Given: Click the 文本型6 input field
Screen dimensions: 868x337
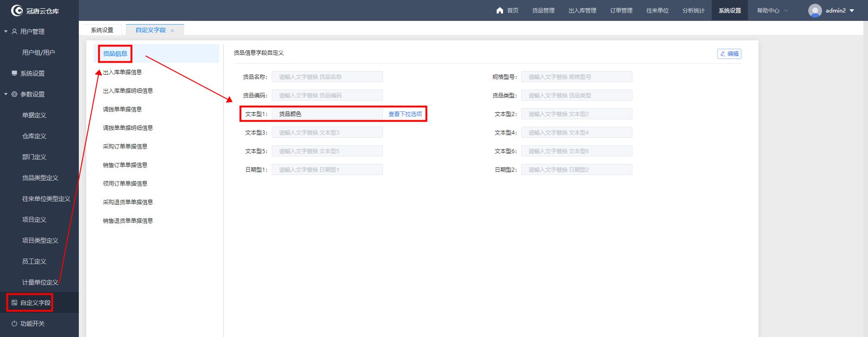Looking at the screenshot, I should click(x=577, y=151).
